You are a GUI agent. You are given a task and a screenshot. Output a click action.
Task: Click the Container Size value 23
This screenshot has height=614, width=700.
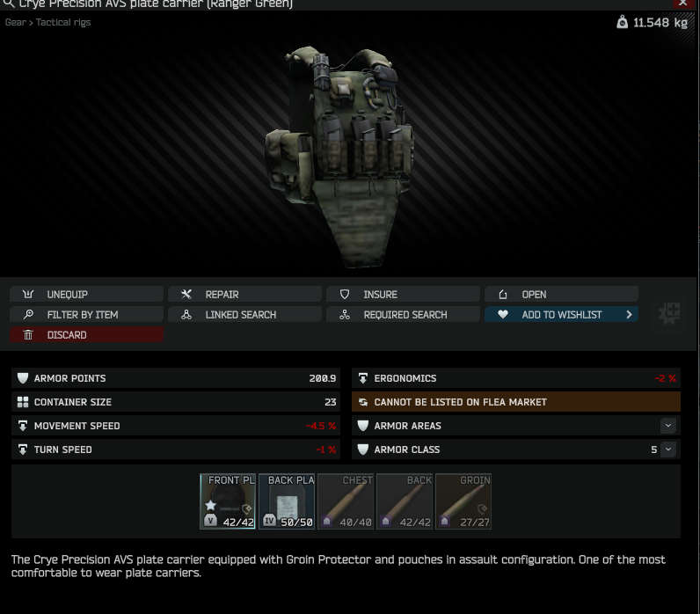pyautogui.click(x=331, y=402)
